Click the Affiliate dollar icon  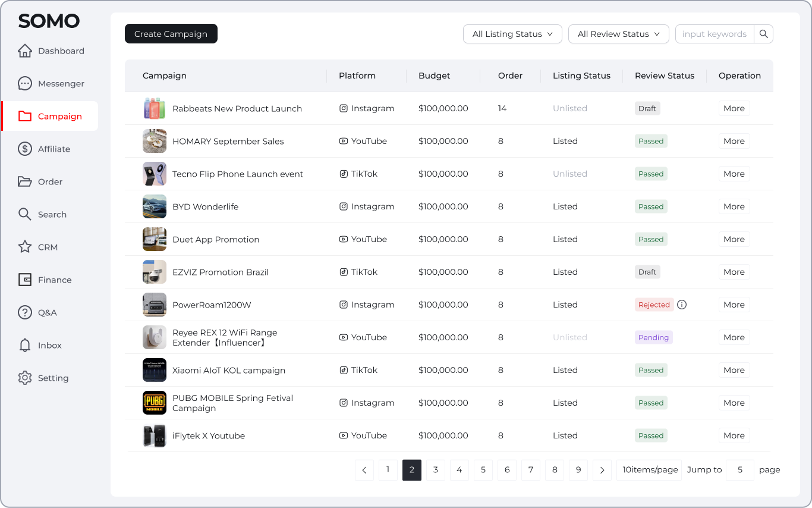(25, 149)
